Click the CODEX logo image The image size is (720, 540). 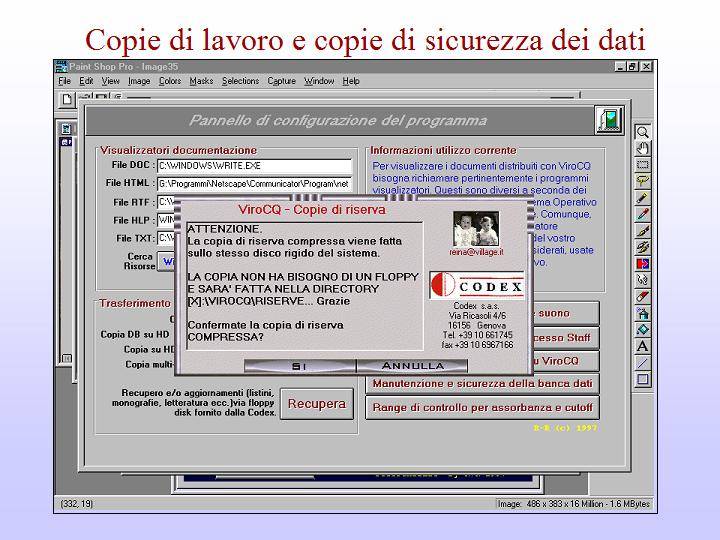[x=477, y=286]
